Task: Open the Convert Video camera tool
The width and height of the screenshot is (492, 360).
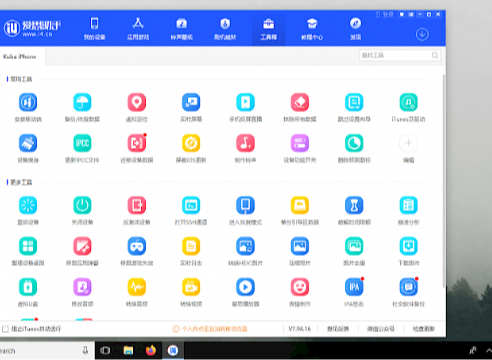Action: pos(191,287)
